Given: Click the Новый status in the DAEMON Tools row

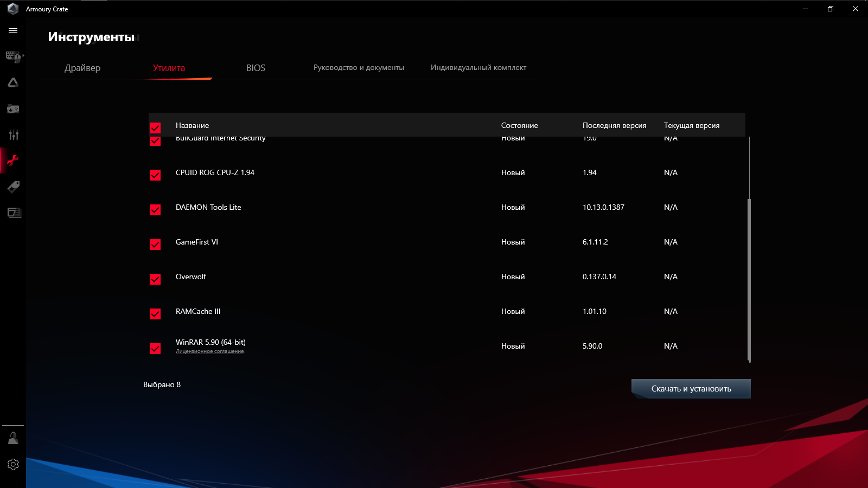Looking at the screenshot, I should click(513, 207).
